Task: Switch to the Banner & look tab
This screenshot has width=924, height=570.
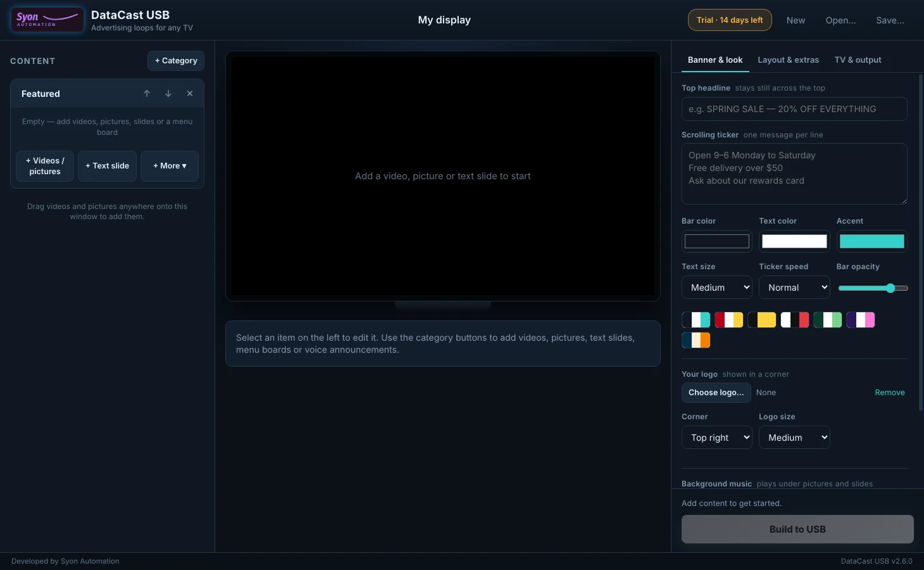Action: click(x=715, y=60)
